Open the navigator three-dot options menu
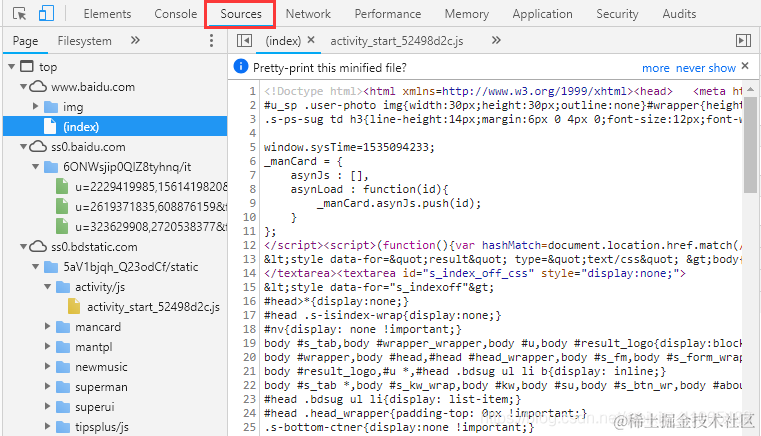761x436 pixels. point(211,40)
